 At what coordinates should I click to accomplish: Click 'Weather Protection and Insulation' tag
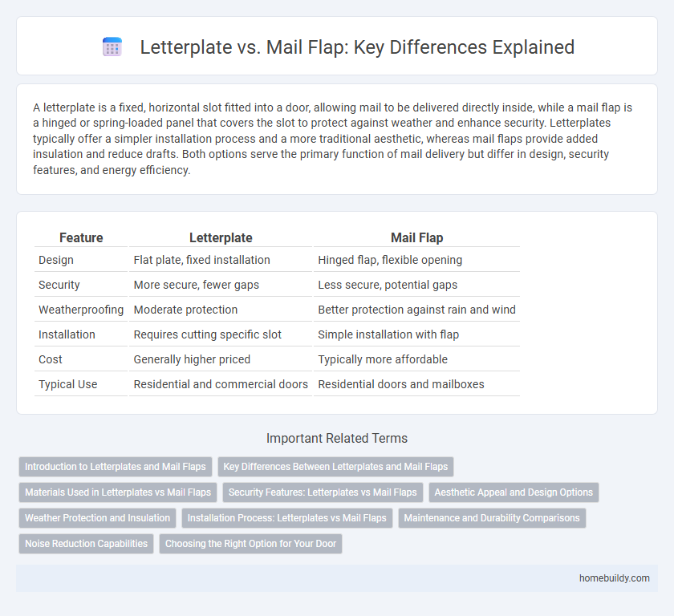coord(97,518)
